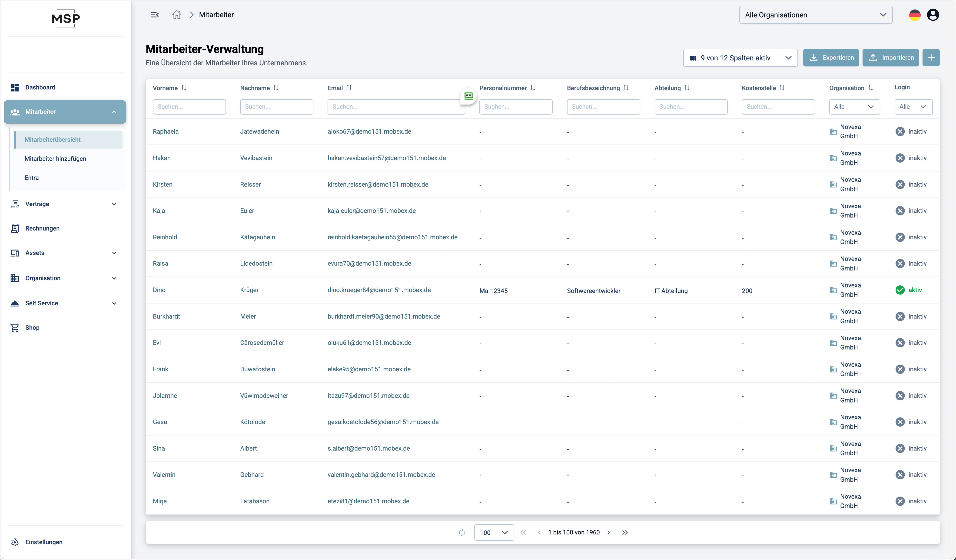Click the home breadcrumb icon
This screenshot has width=956, height=560.
click(x=176, y=15)
